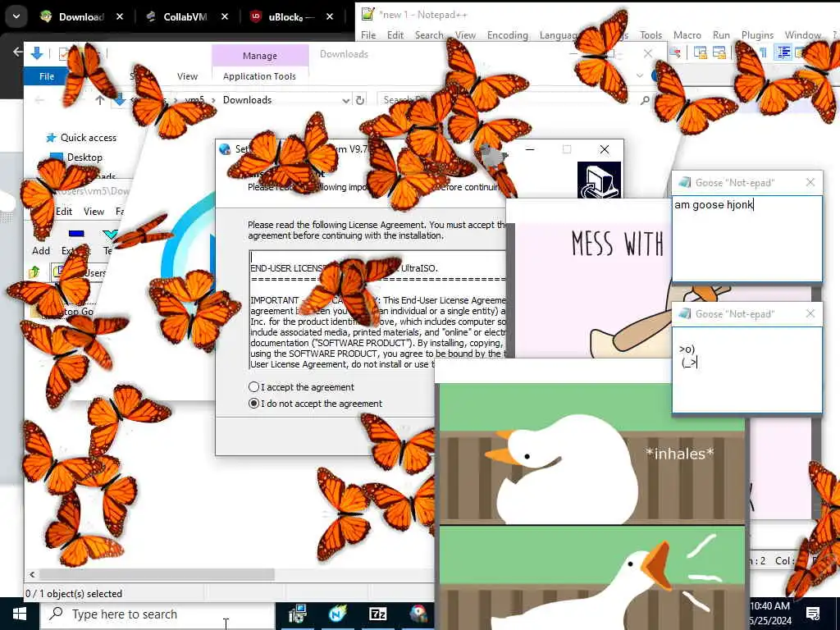Open the View tab in File Explorer ribbon
This screenshot has height=630, width=840.
click(x=188, y=76)
